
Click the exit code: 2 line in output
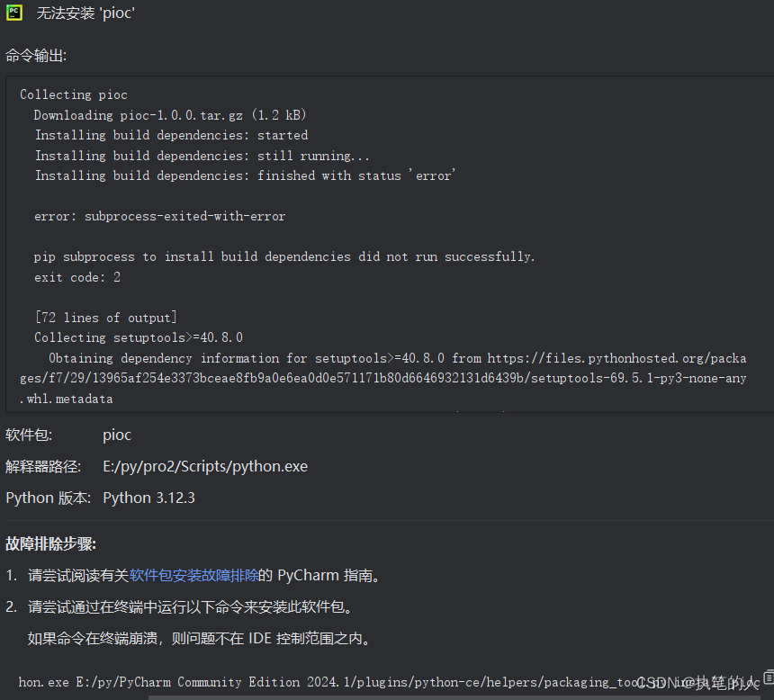point(75,277)
